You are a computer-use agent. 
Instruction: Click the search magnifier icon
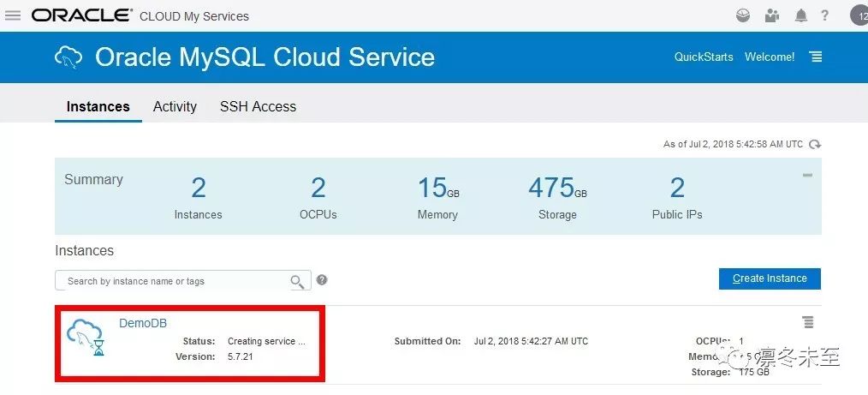(298, 281)
